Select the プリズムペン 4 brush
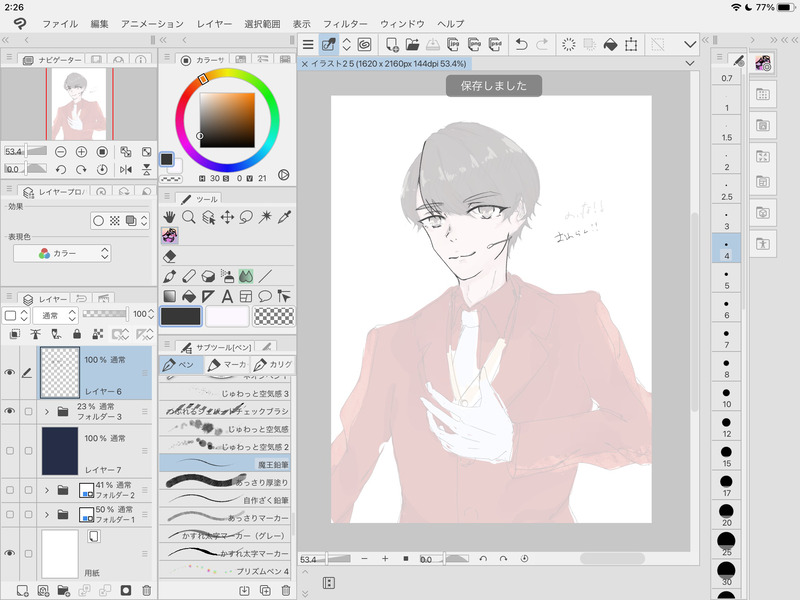Image resolution: width=800 pixels, height=600 pixels. point(225,570)
